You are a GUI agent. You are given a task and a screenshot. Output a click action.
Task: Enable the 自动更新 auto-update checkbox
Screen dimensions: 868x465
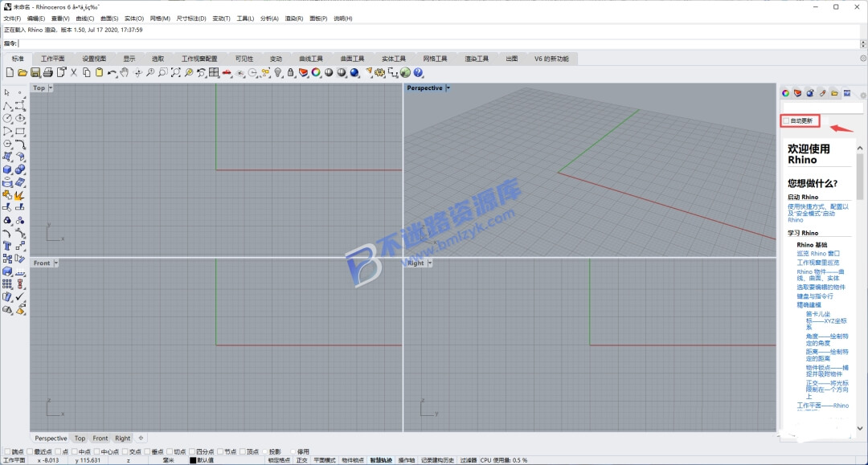(x=786, y=120)
